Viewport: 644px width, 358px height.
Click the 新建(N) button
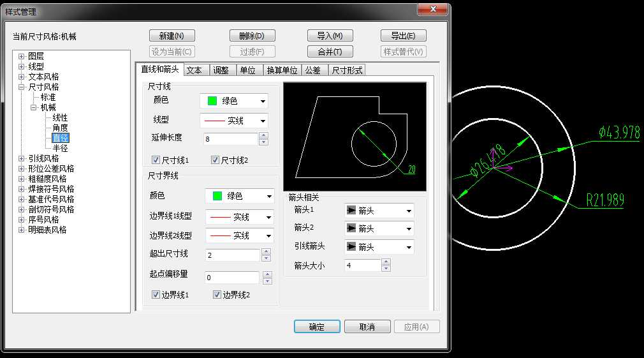coord(172,36)
